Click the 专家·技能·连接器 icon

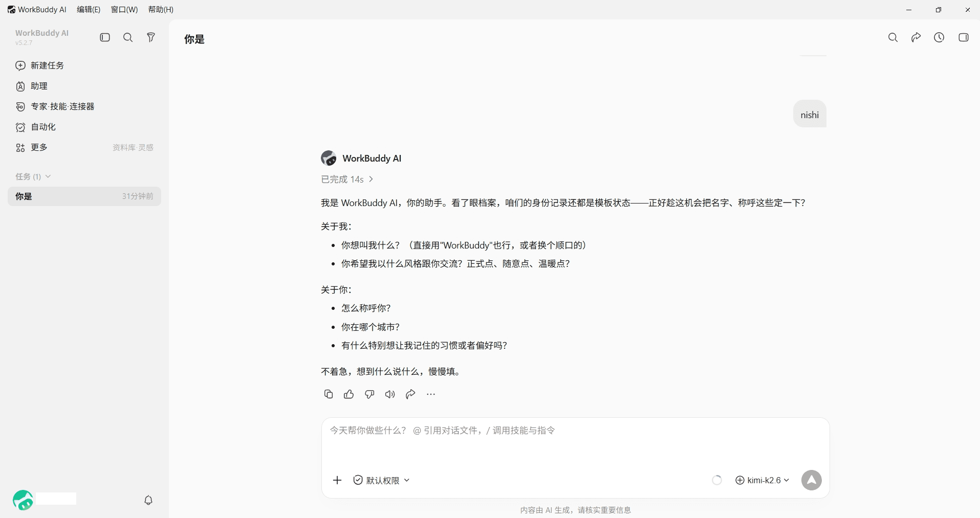pos(20,106)
